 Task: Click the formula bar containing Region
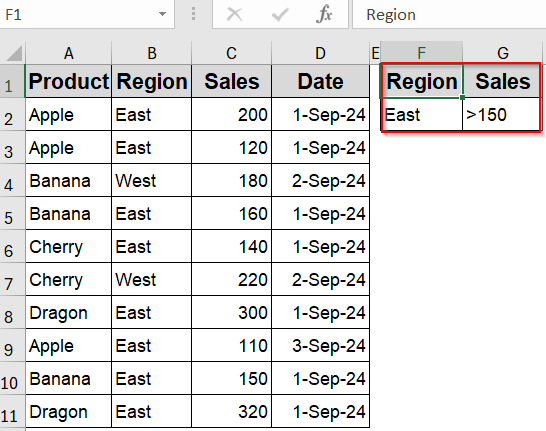449,15
